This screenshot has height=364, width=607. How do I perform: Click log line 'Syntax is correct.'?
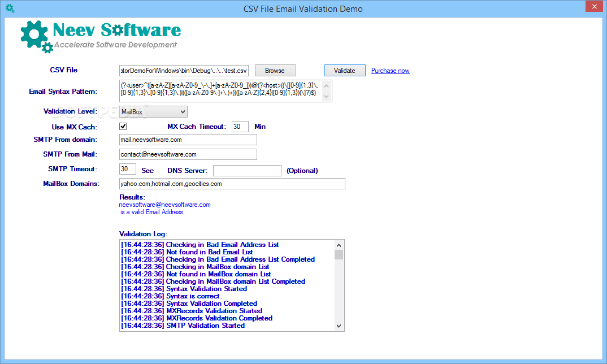click(x=171, y=296)
